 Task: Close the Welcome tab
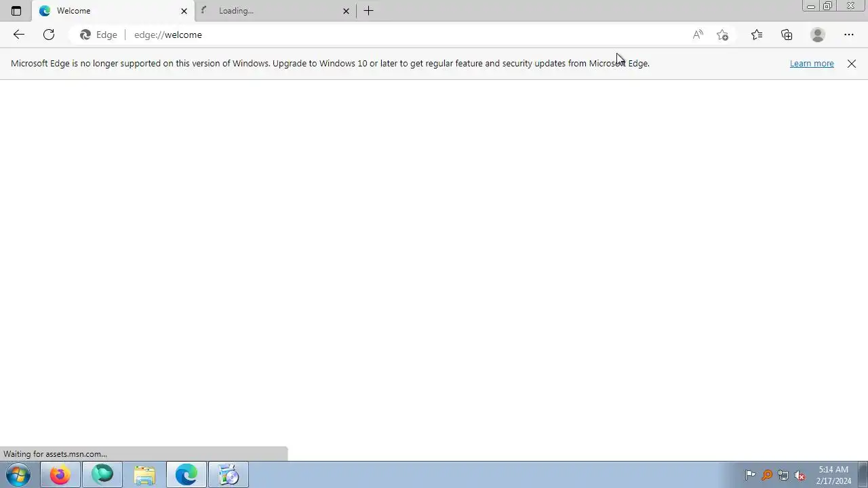184,11
